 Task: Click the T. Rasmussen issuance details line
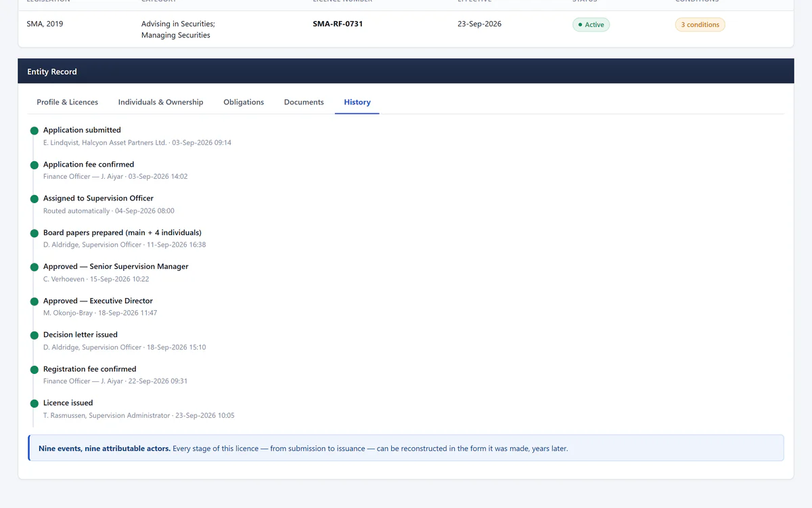pyautogui.click(x=139, y=416)
